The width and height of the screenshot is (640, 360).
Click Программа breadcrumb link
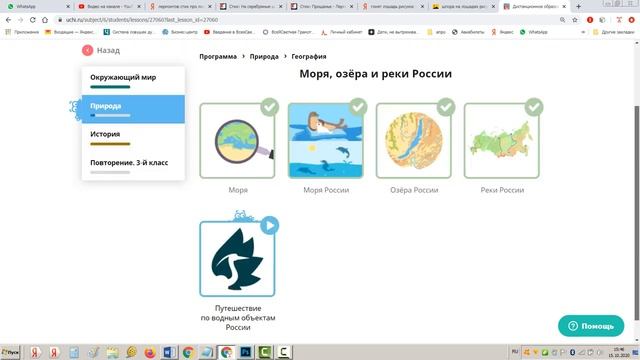pyautogui.click(x=218, y=57)
